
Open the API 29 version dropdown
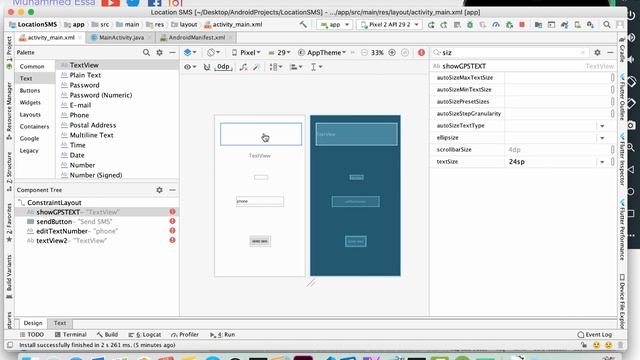pos(279,52)
